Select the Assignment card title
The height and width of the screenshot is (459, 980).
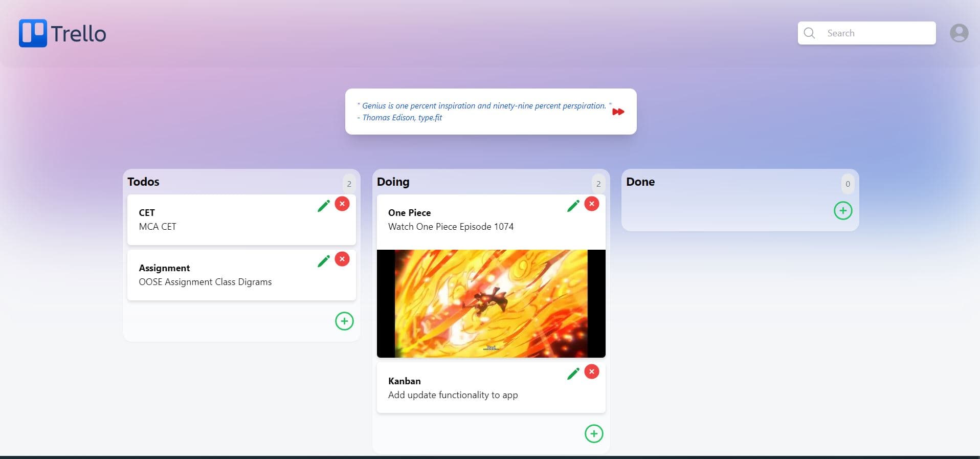tap(164, 268)
